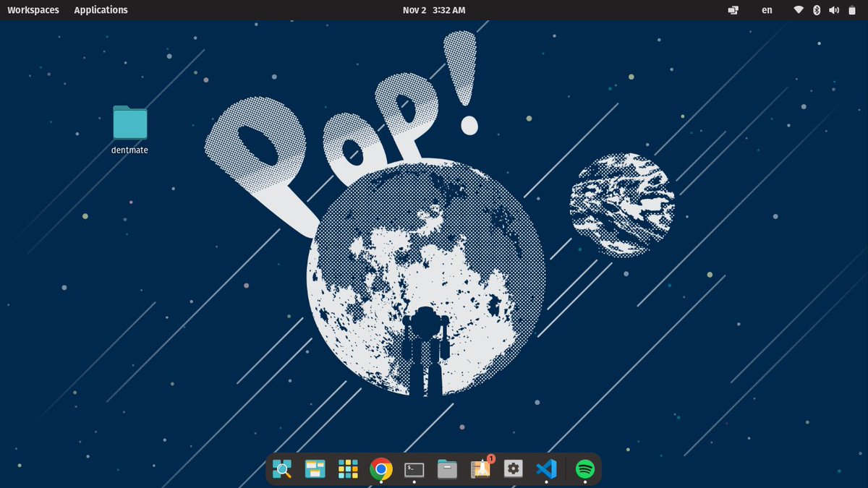The width and height of the screenshot is (868, 488).
Task: Open Pop!_Shop with notification badge
Action: click(x=481, y=468)
